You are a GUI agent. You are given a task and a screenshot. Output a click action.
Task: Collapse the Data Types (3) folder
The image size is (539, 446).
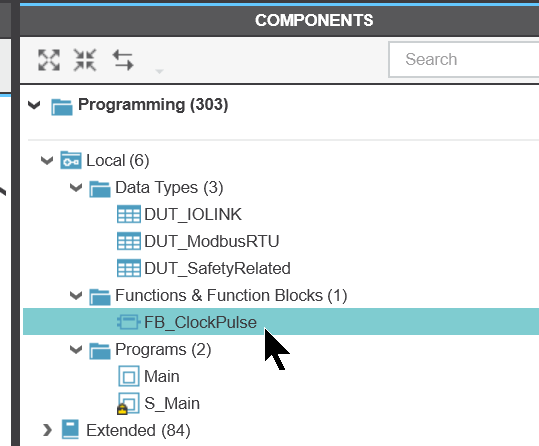pos(76,187)
